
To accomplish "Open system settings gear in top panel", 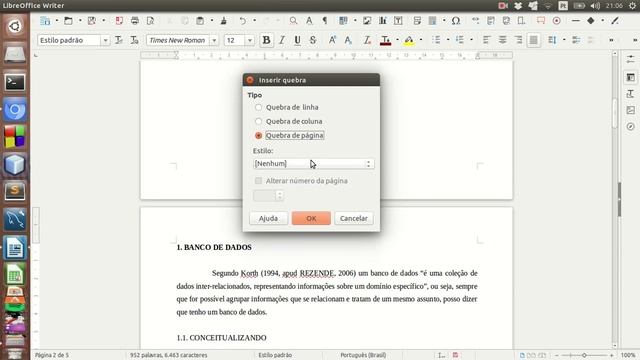I will point(633,6).
